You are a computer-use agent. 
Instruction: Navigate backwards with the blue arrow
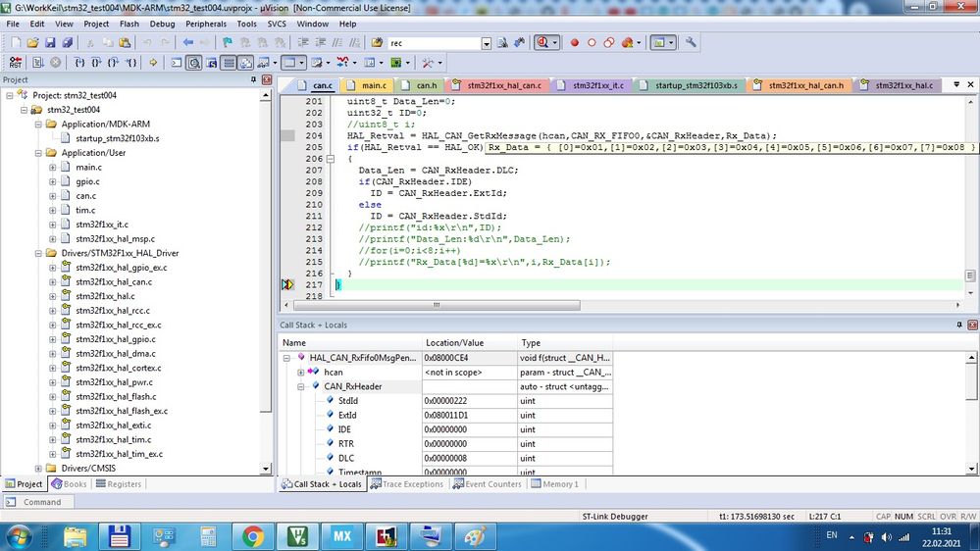click(x=188, y=42)
